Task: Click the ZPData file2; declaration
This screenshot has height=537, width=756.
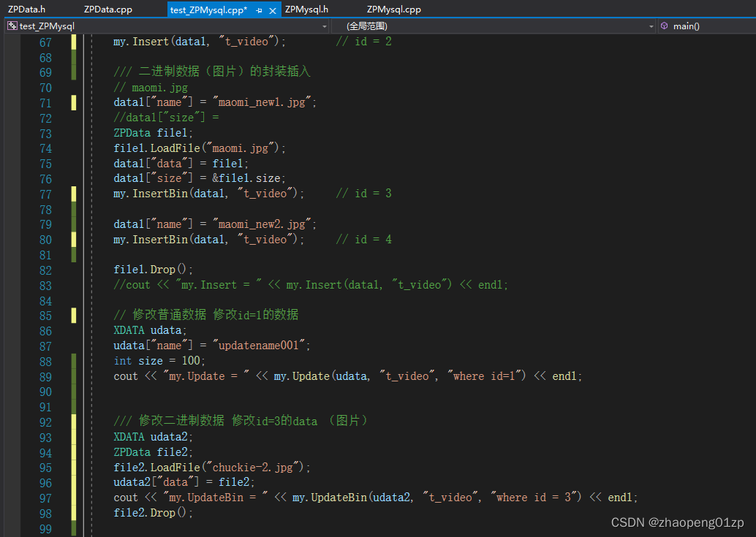Action: pos(154,452)
